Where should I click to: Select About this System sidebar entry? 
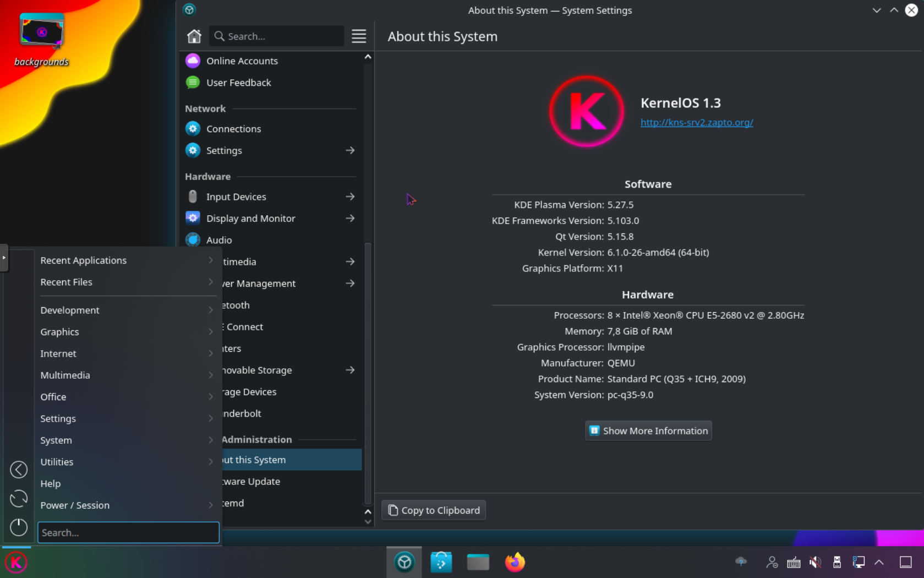[291, 460]
